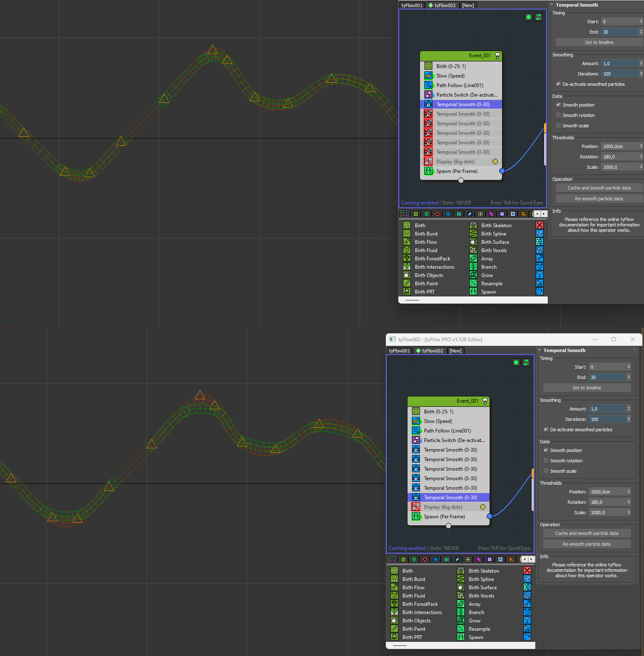Click Set to timeline button in lower panel

[x=587, y=388]
